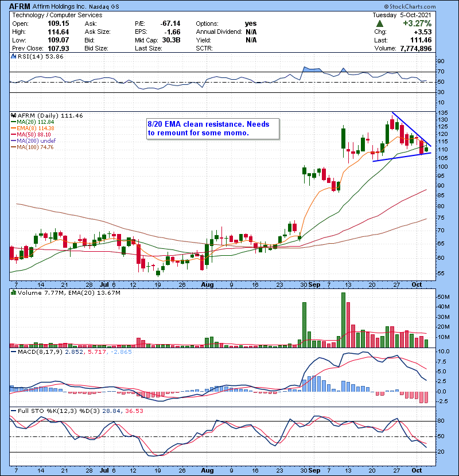Click the Yield label in the header
The image size is (459, 476).
[203, 40]
